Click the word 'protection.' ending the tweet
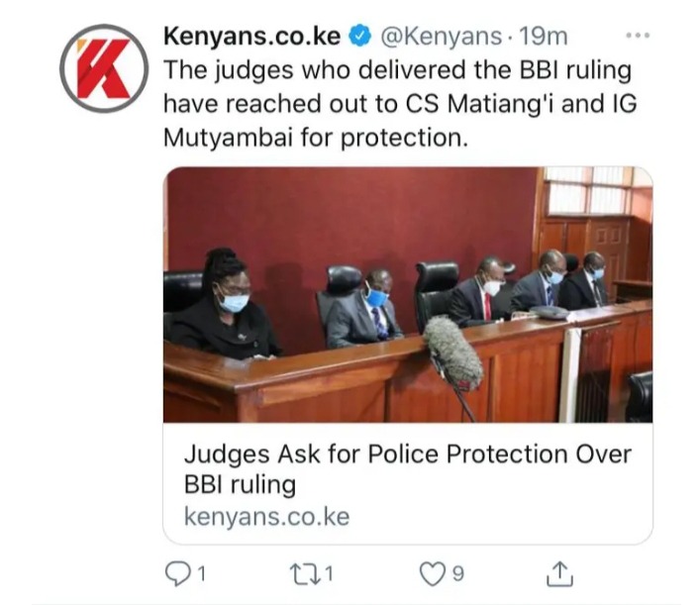Image resolution: width=700 pixels, height=605 pixels. 405,138
